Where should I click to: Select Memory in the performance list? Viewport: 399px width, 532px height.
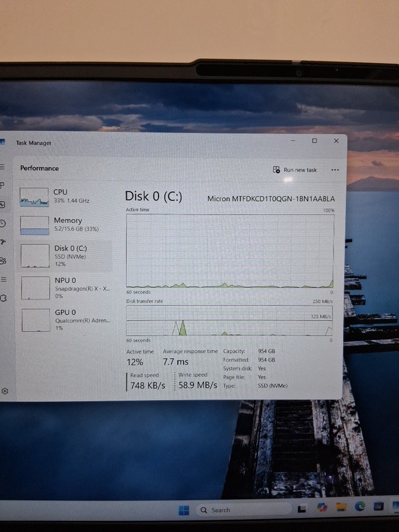point(64,225)
